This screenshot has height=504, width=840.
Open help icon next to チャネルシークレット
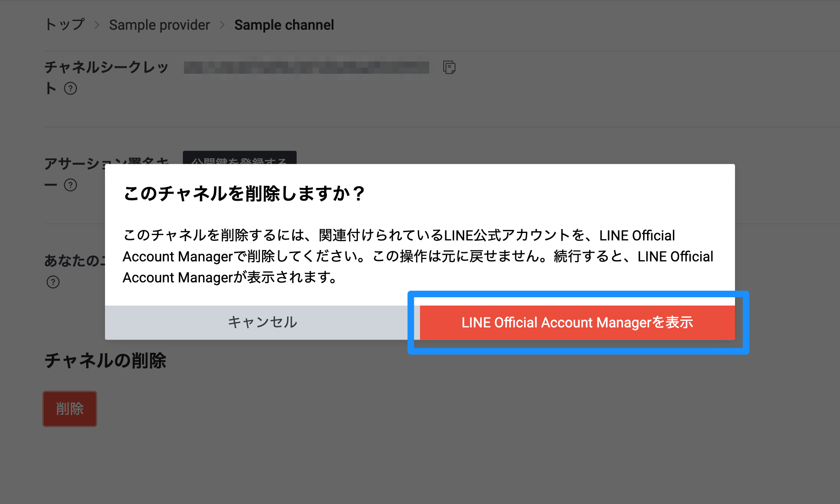click(70, 88)
